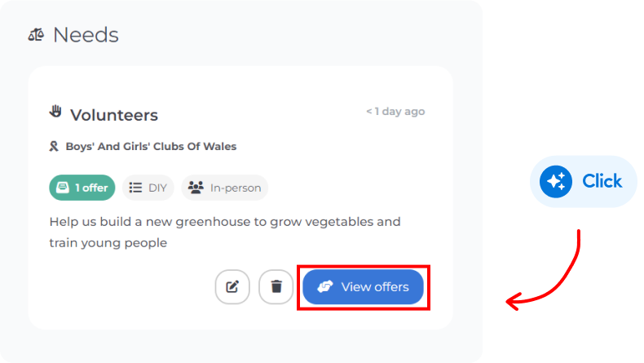Click the list icon in the DIY tag
The image size is (644, 363).
tap(136, 188)
